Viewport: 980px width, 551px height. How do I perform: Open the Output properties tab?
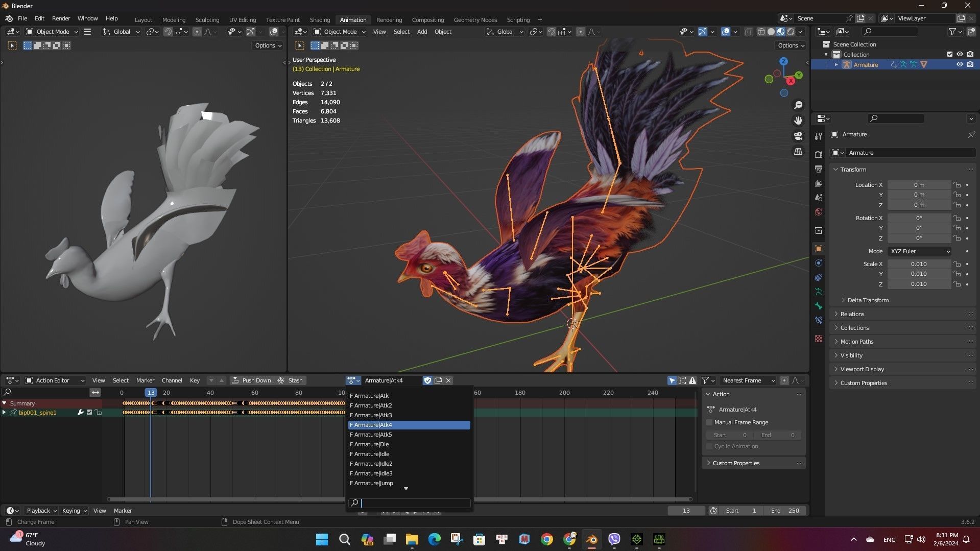819,169
